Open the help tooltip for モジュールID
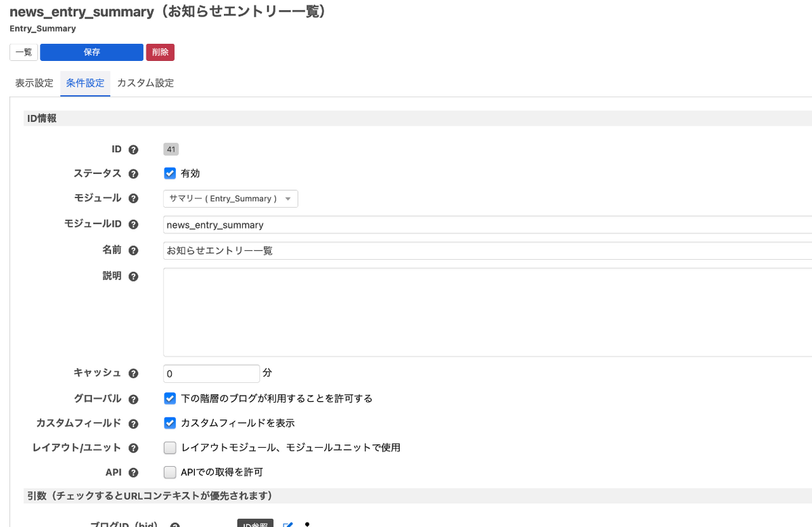 [133, 223]
